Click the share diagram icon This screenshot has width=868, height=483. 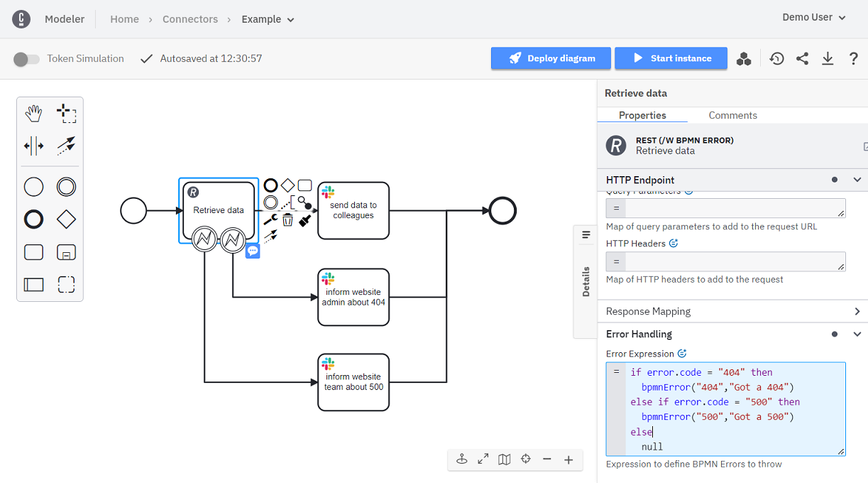802,59
